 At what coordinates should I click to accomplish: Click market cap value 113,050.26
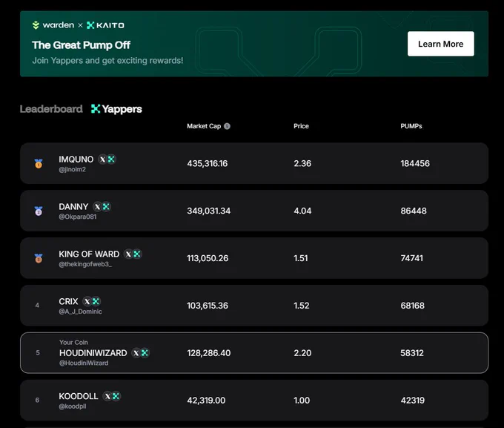tap(208, 258)
